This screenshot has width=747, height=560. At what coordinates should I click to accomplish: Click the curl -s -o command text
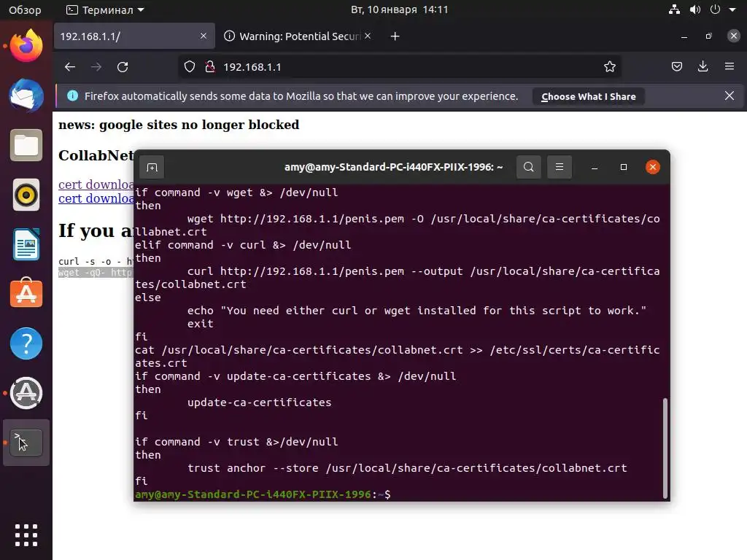click(x=96, y=262)
